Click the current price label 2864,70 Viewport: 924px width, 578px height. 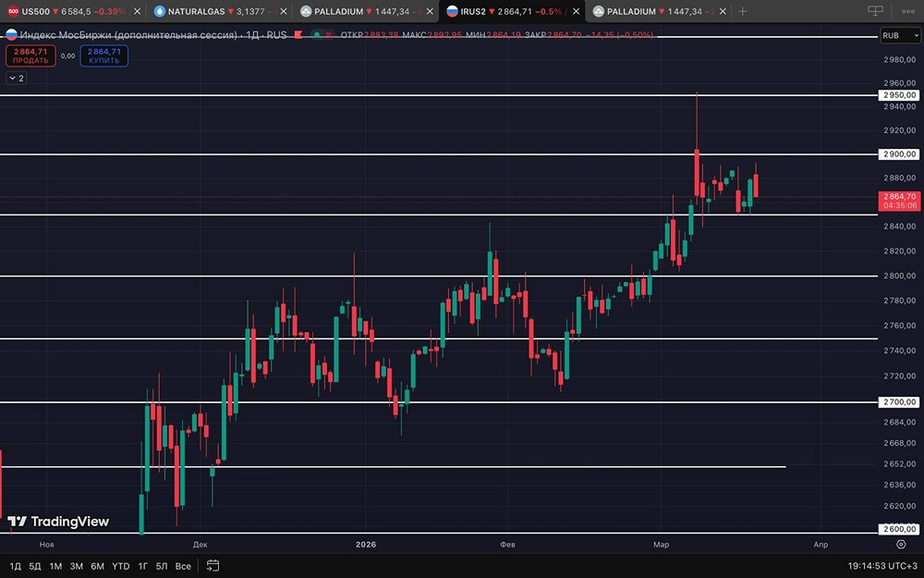(x=899, y=201)
